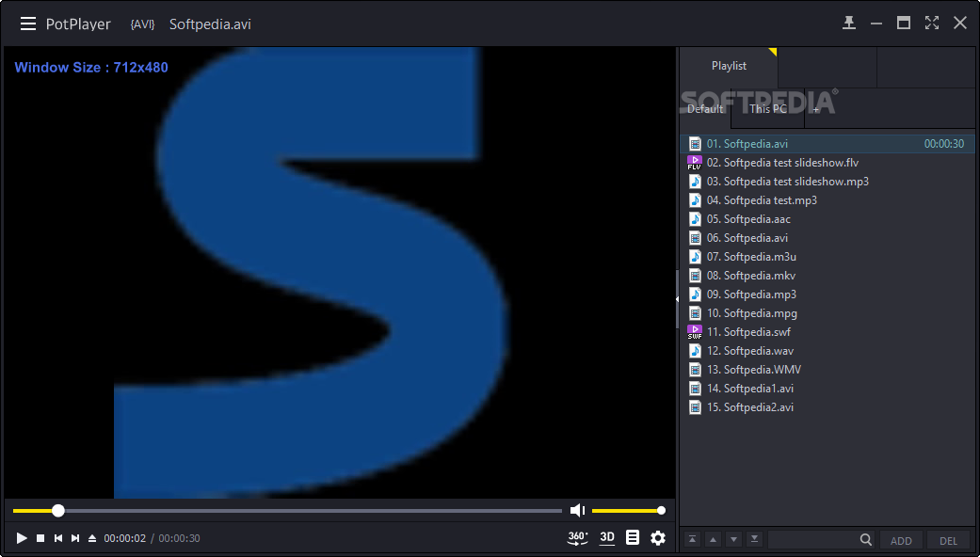
Task: Select 14. Softpedia1.avi
Action: point(827,389)
